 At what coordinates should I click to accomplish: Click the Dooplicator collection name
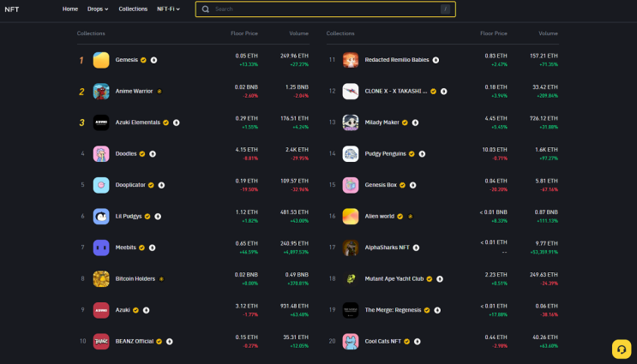click(130, 185)
